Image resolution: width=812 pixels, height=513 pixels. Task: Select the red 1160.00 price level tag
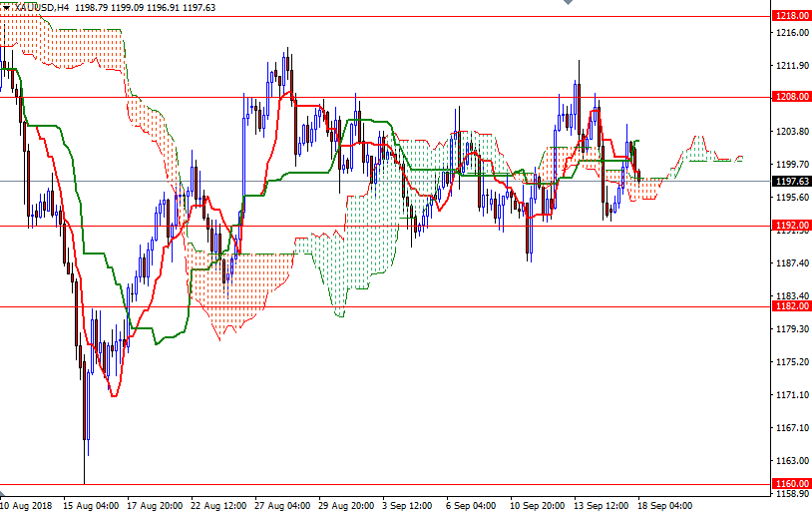coord(792,484)
